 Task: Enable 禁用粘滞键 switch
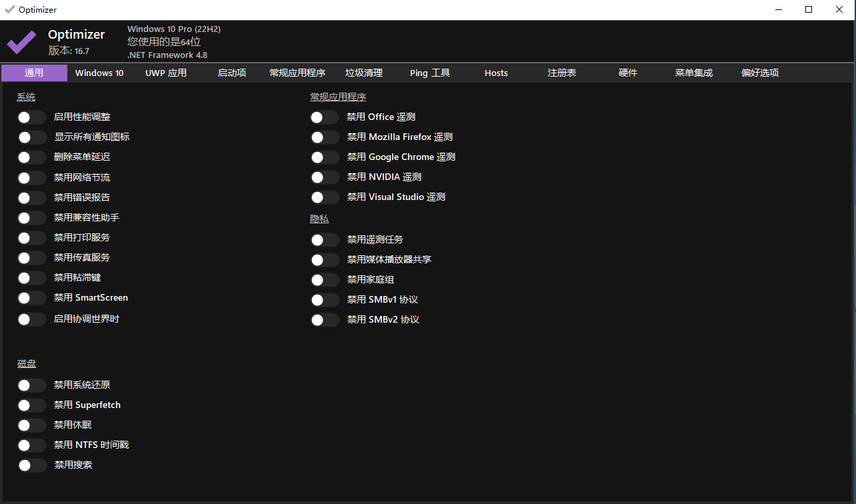coord(32,278)
